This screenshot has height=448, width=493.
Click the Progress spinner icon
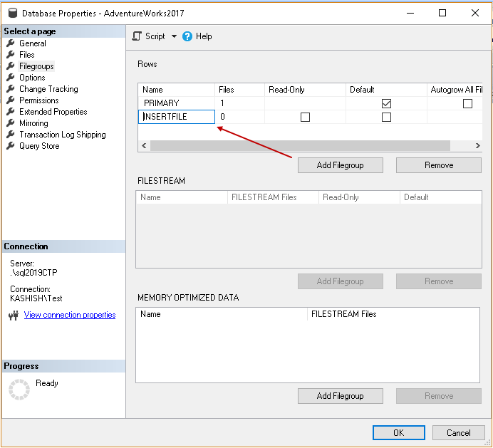[19, 389]
